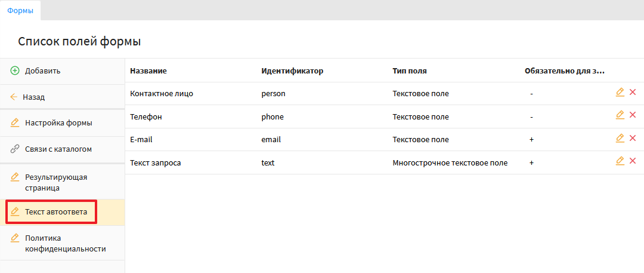Remove the Телефон row using red X
This screenshot has width=644, height=273.
633,115
